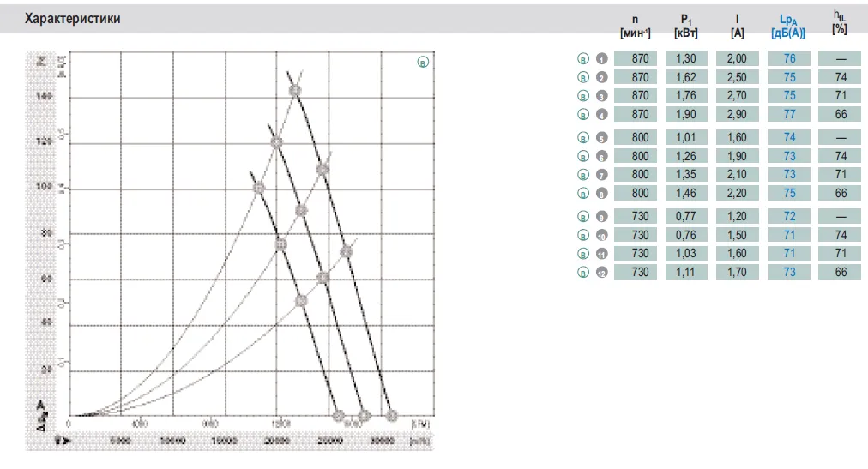Image resolution: width=868 pixels, height=469 pixels.
Task: Select the circled B icon beside number 5
Action: pyautogui.click(x=583, y=138)
